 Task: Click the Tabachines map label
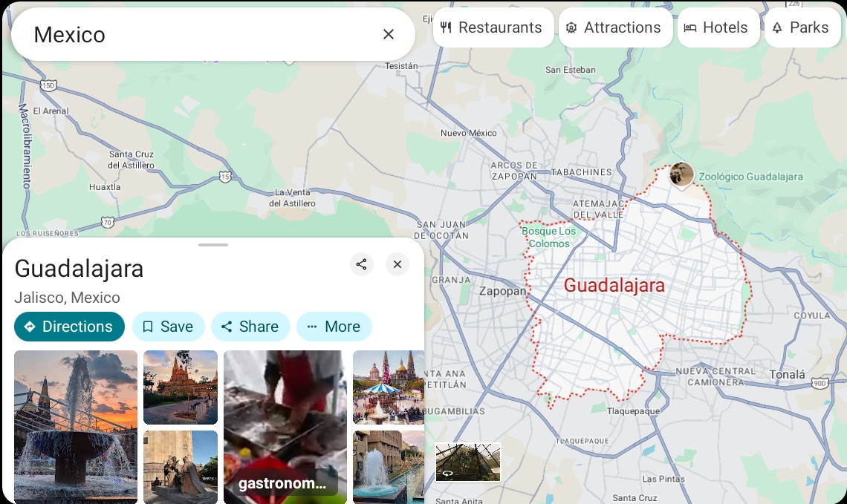click(x=581, y=172)
